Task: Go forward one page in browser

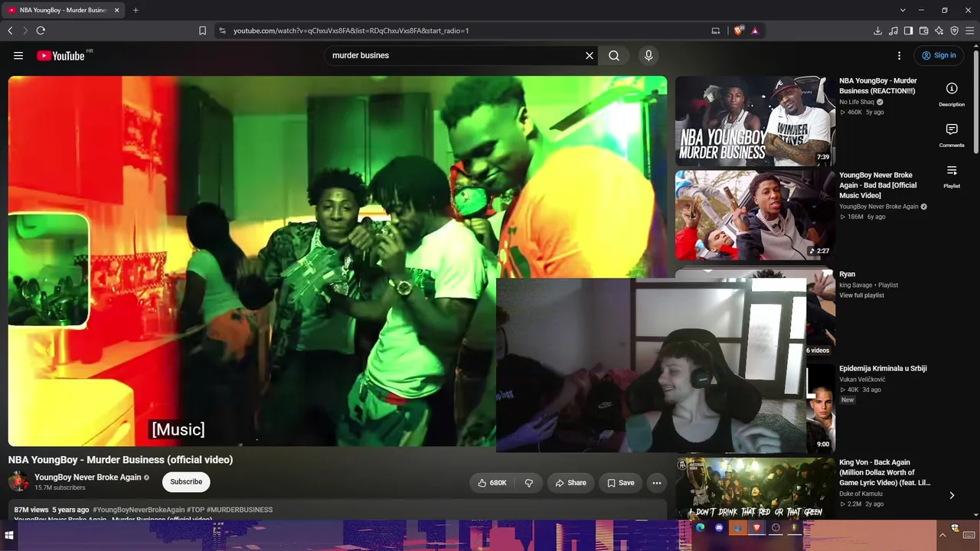Action: pos(24,31)
